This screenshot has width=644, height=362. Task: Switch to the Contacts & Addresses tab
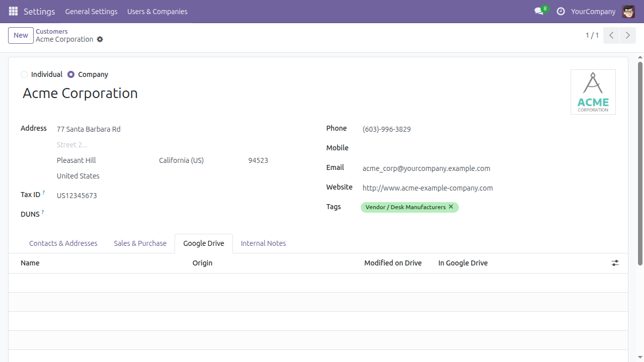pos(63,243)
